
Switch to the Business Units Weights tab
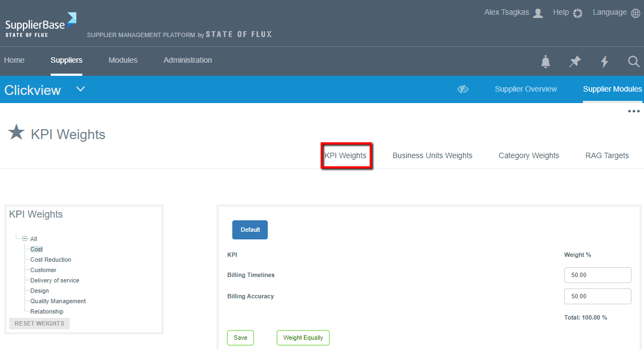(x=432, y=155)
